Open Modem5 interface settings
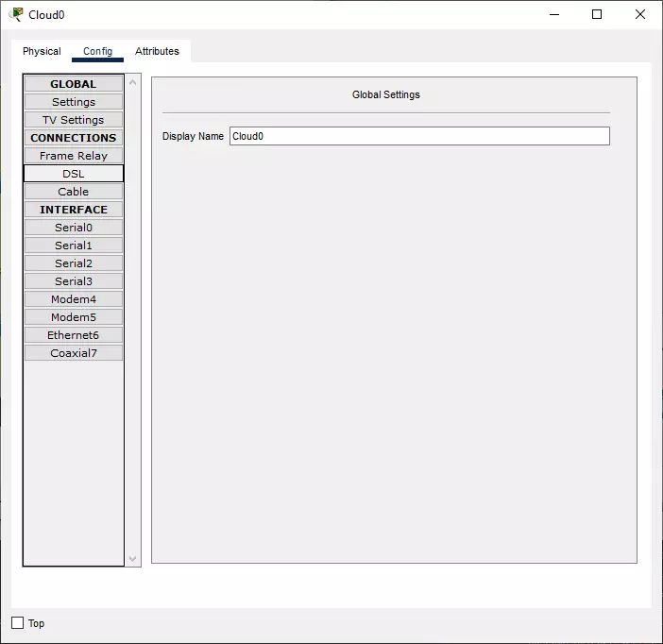This screenshot has width=663, height=644. pos(74,317)
